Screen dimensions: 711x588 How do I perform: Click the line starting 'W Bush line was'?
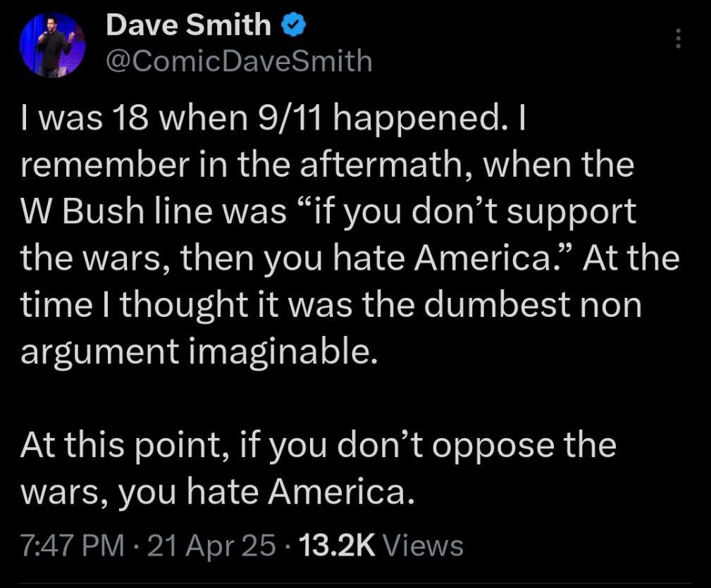(329, 212)
